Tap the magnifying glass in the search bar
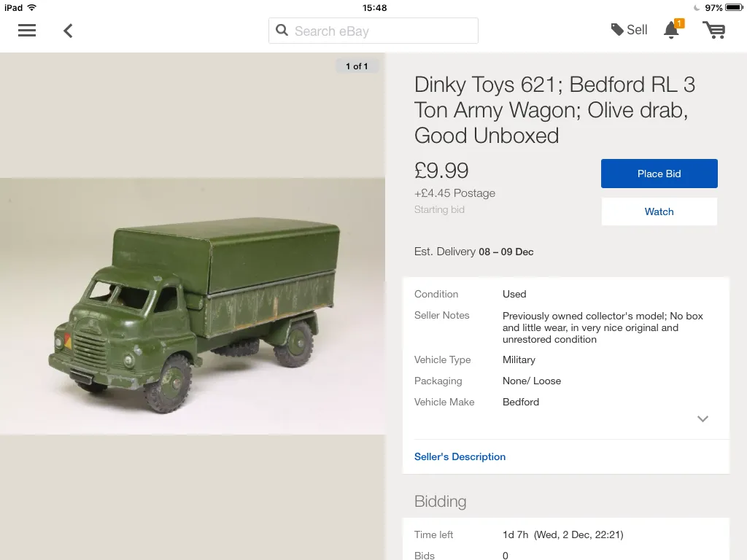747x560 pixels. [282, 31]
